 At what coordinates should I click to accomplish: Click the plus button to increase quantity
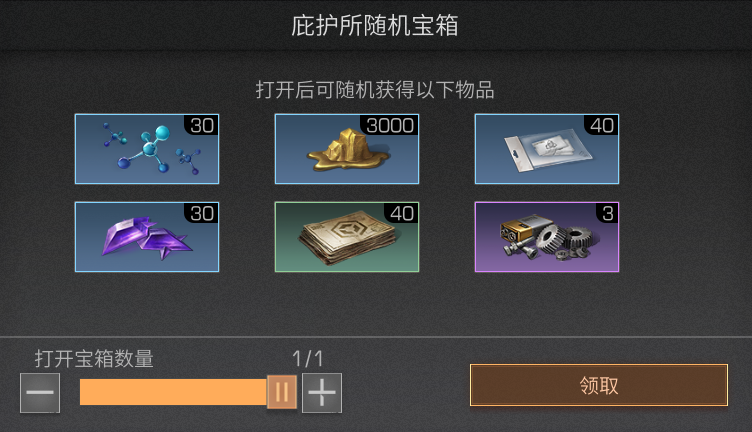(322, 393)
